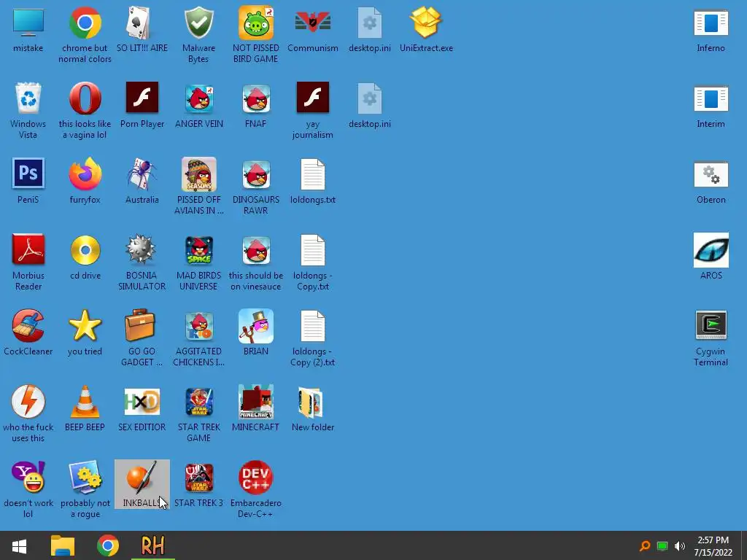Screen dimensions: 747x560
Task: Open the volume speaker tray icon
Action: (x=680, y=546)
